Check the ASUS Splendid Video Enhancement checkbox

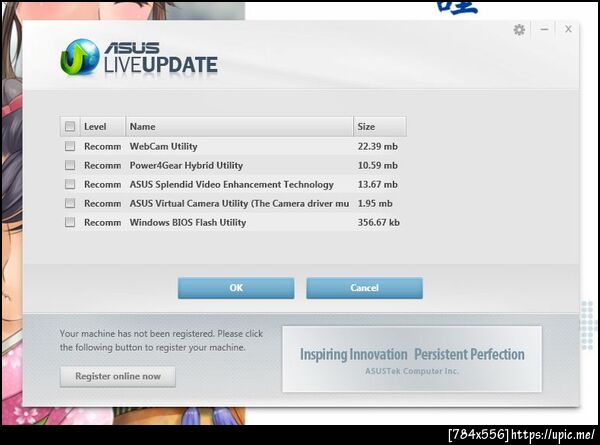[70, 184]
